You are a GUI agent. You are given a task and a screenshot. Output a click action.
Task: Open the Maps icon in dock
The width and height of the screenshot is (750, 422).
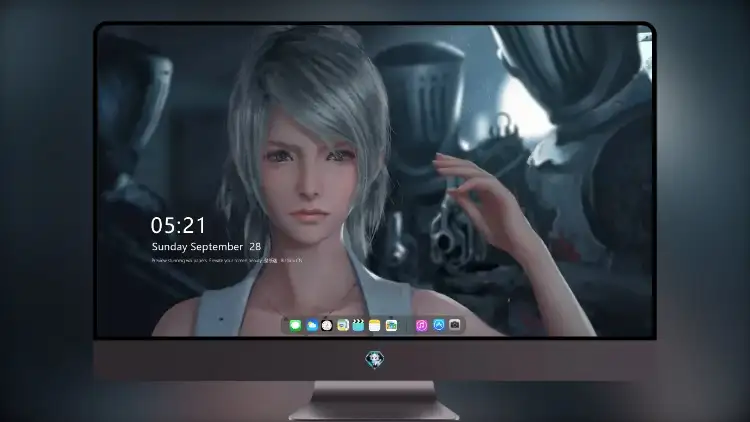(391, 326)
